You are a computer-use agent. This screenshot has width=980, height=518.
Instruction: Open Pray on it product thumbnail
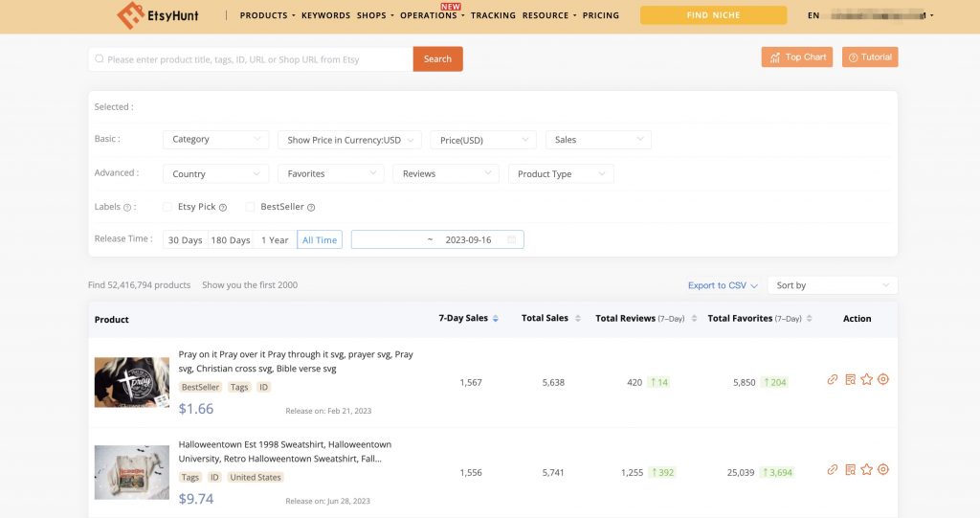pyautogui.click(x=132, y=382)
